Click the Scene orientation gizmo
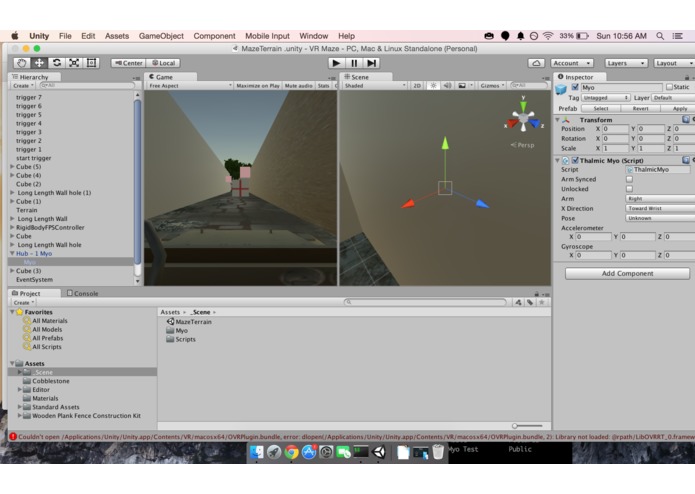Viewport: 695px width, 494px height. (x=523, y=117)
